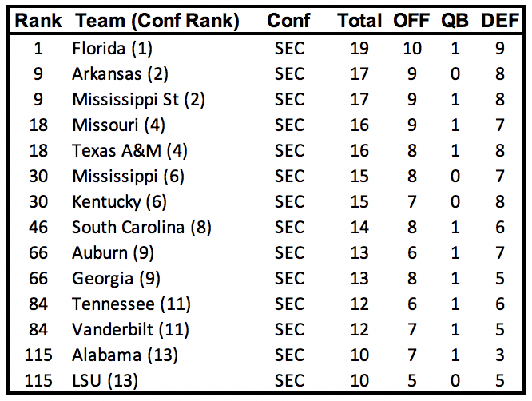Select the Conf column header

click(288, 22)
